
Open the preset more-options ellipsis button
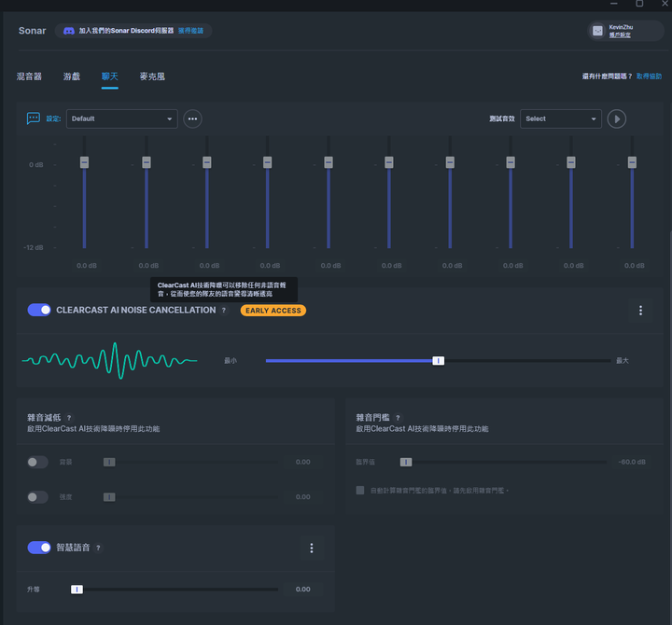point(192,118)
